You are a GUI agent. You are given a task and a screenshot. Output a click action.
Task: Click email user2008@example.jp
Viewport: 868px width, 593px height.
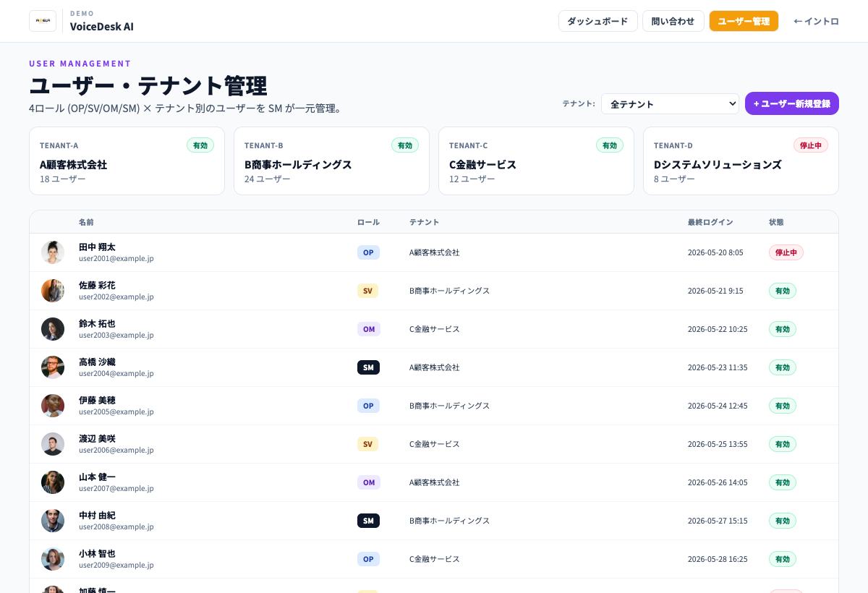[x=116, y=526]
